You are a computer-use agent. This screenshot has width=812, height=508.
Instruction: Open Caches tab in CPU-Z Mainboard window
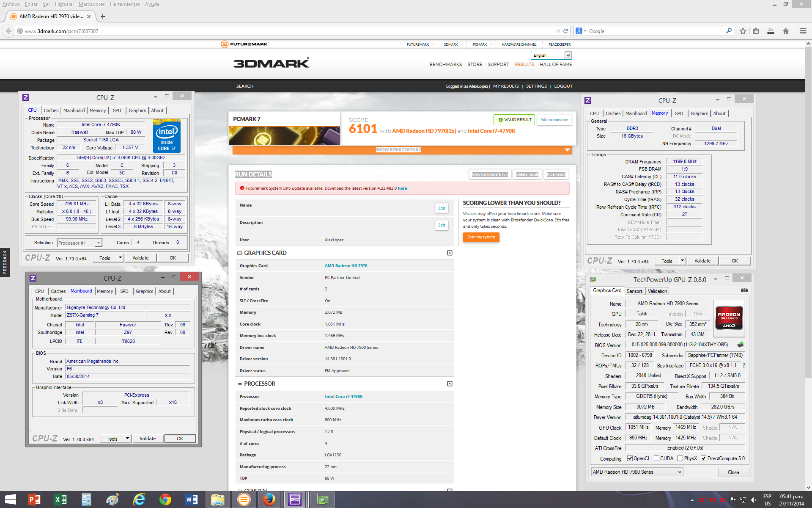[58, 291]
